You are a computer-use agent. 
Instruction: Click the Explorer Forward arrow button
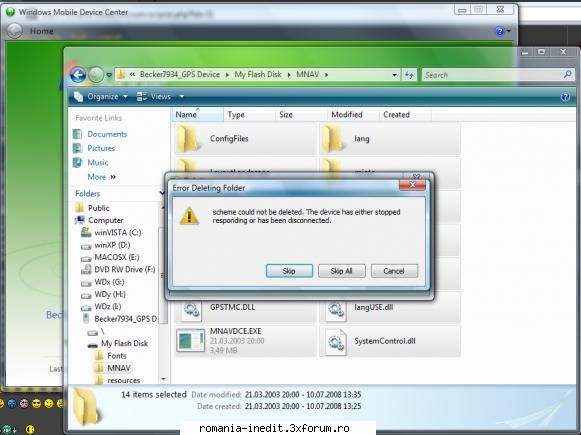(96, 75)
